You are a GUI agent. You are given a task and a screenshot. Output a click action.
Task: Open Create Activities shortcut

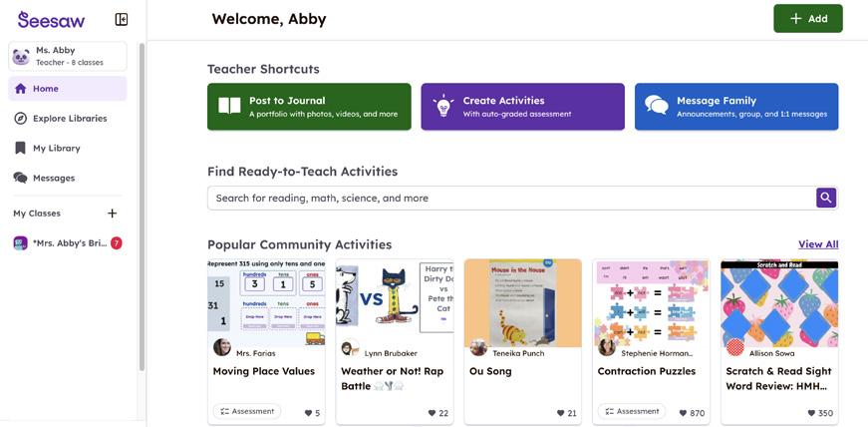click(522, 107)
